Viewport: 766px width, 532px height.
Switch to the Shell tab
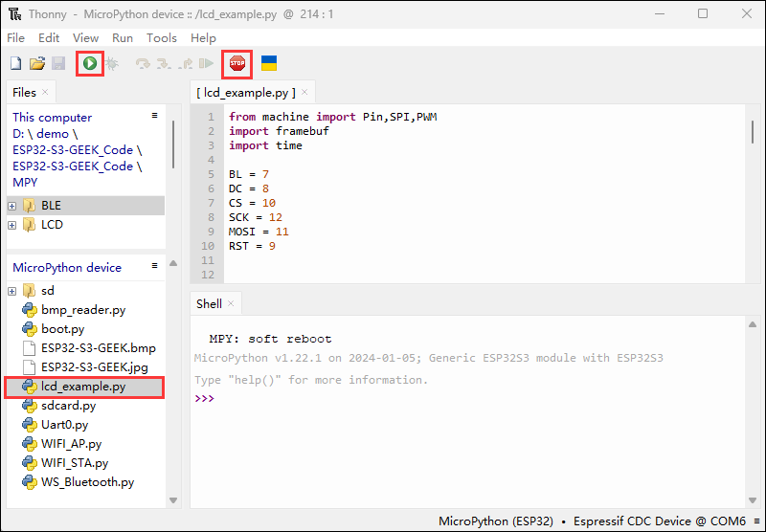click(x=209, y=303)
